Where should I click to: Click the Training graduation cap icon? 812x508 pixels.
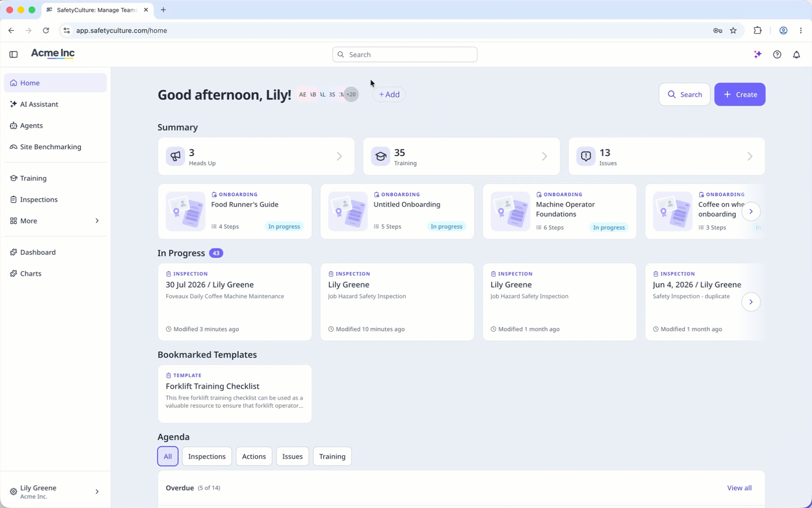pos(380,156)
